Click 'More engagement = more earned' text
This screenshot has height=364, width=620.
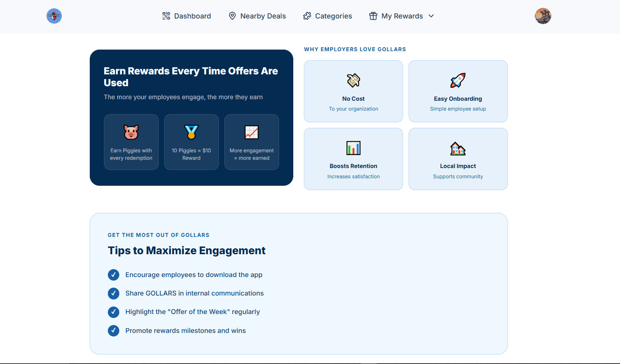(252, 154)
